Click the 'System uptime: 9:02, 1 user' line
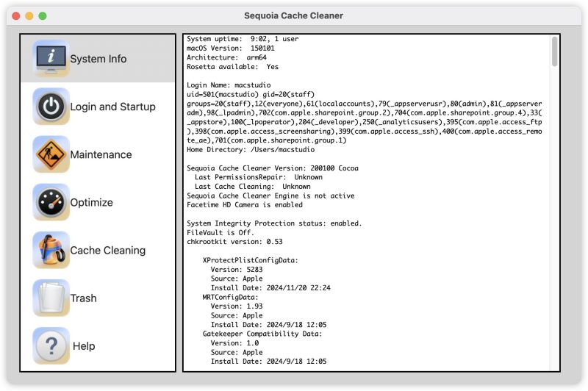This screenshot has height=391, width=588. click(x=243, y=39)
